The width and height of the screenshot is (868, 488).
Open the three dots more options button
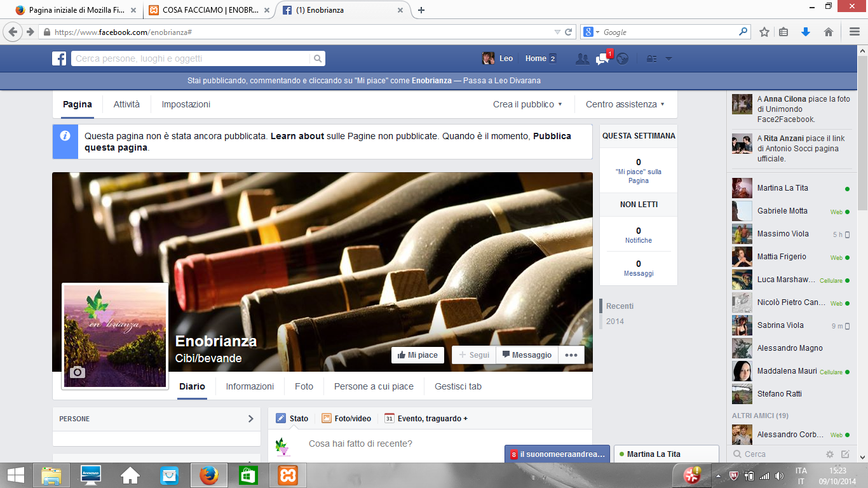[x=571, y=355]
